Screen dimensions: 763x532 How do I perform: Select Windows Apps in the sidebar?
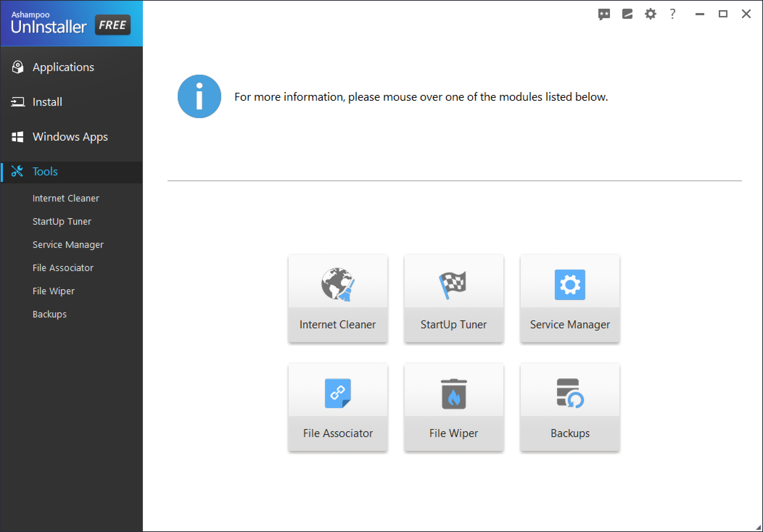(72, 137)
